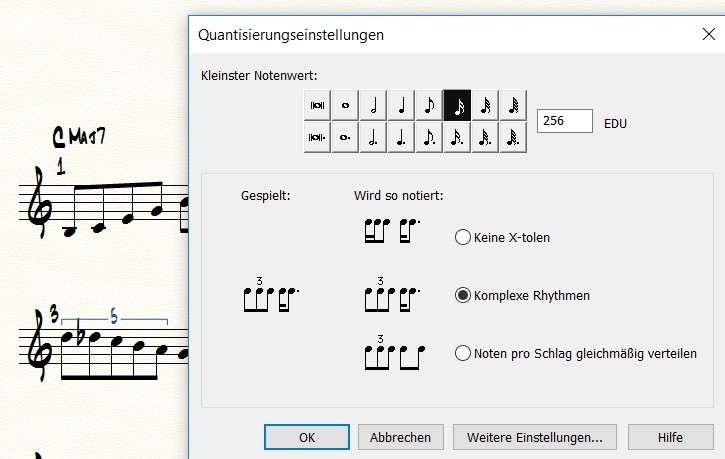Close the Quantisierungseinstellungen dialog

point(708,34)
